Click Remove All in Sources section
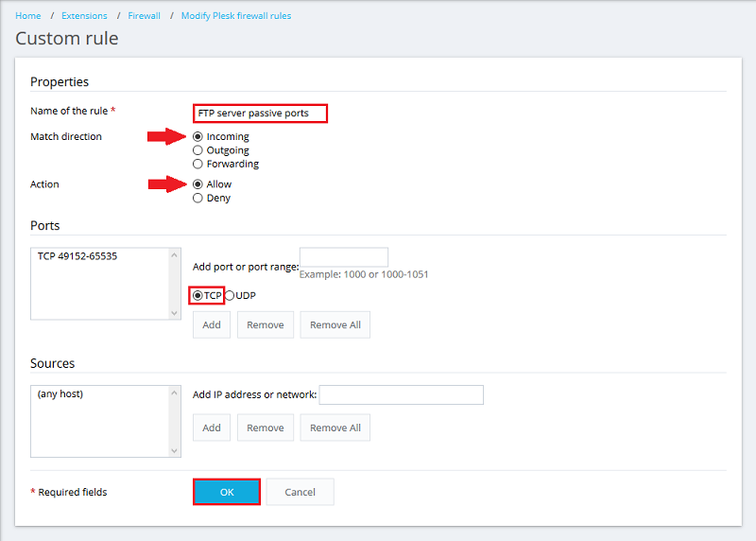Viewport: 756px width, 541px height. click(x=335, y=428)
